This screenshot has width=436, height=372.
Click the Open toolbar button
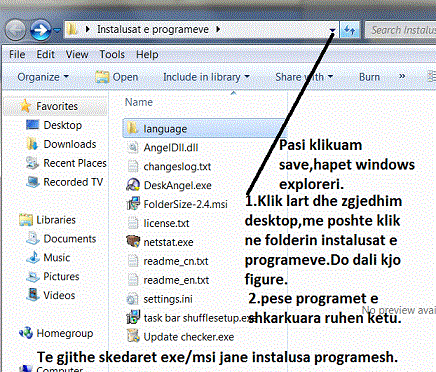(117, 77)
